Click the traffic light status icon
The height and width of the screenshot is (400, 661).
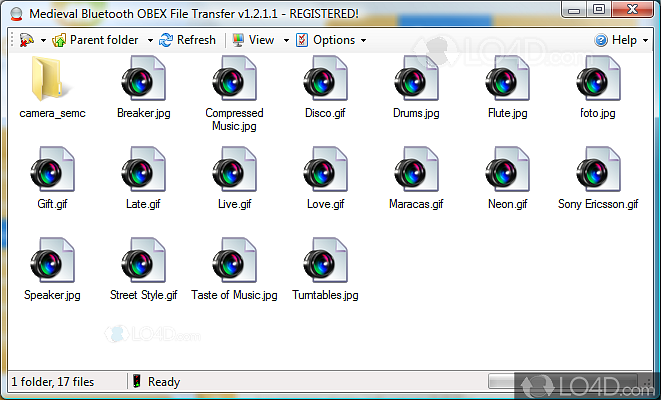pos(136,381)
